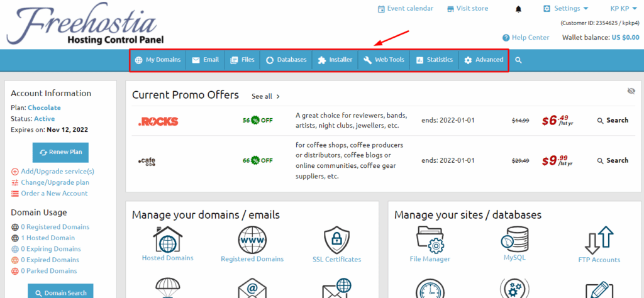The height and width of the screenshot is (298, 644).
Task: Click the $9.99 .cafe price
Action: [558, 160]
